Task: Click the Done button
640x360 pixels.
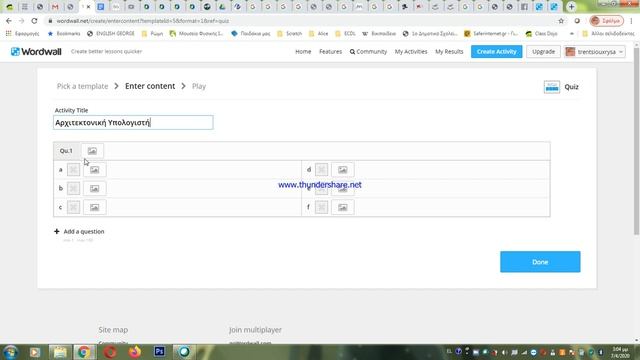Action: 540,262
